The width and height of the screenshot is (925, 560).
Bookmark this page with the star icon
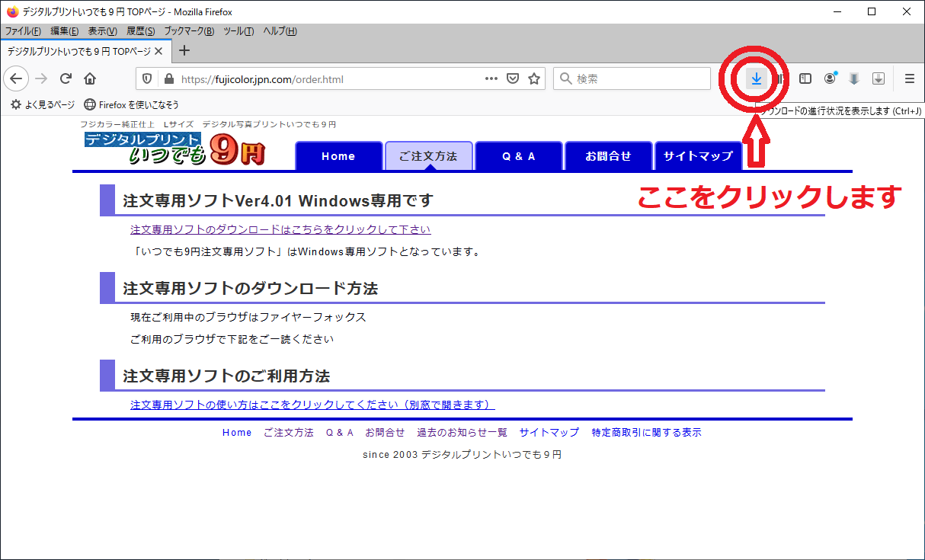(534, 78)
